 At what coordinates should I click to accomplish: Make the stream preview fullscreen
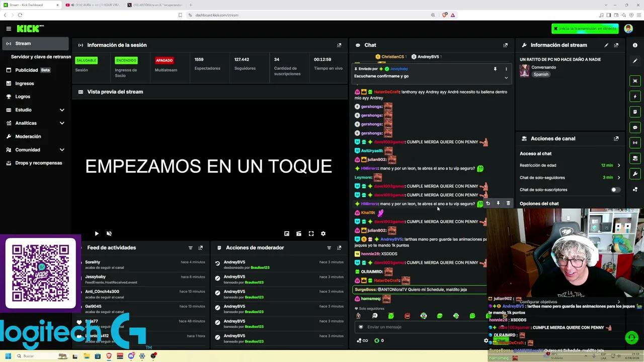(x=311, y=234)
